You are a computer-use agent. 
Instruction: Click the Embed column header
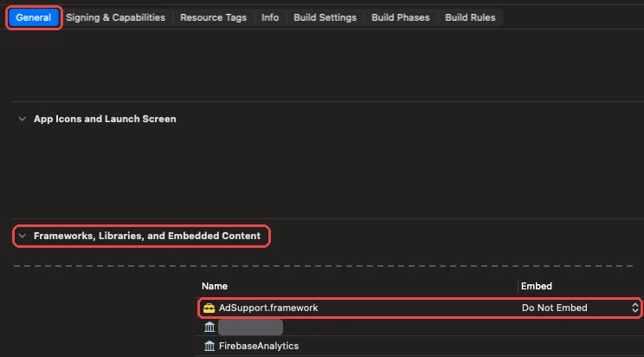coord(537,286)
